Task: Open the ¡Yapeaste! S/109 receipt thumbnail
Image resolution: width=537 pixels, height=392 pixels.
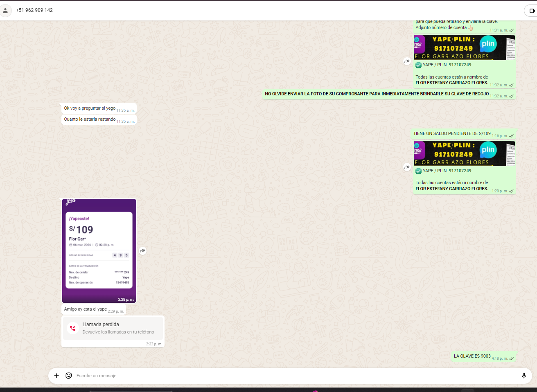Action: tap(99, 250)
